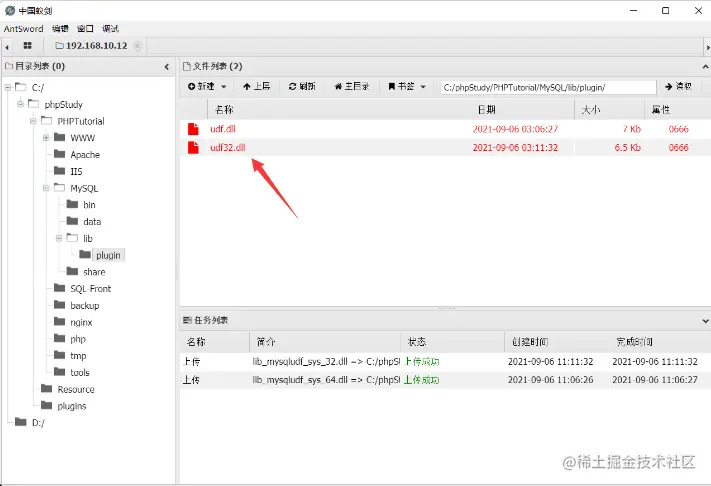
Task: Open the MySQL folder icon
Action: 59,187
